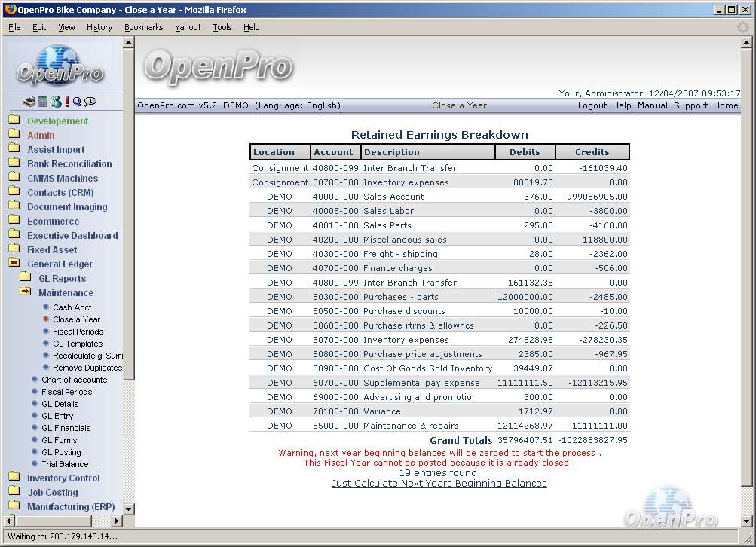Click the Ecommerce folder icon
The width and height of the screenshot is (756, 547).
coord(14,221)
